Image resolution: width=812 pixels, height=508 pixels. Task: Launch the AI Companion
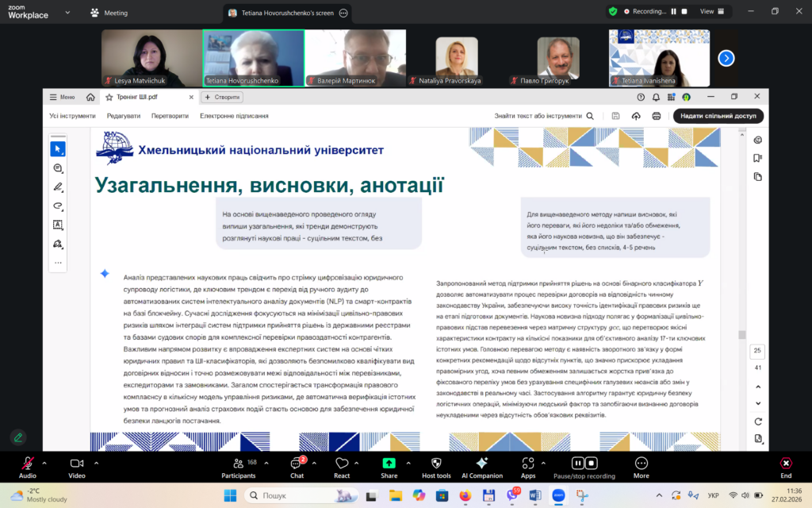pos(482,464)
